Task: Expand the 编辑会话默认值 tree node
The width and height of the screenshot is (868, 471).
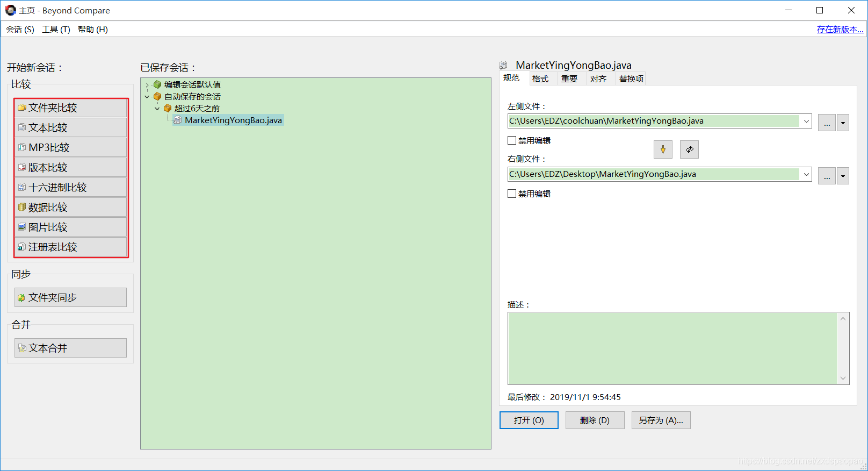Action: pos(147,85)
